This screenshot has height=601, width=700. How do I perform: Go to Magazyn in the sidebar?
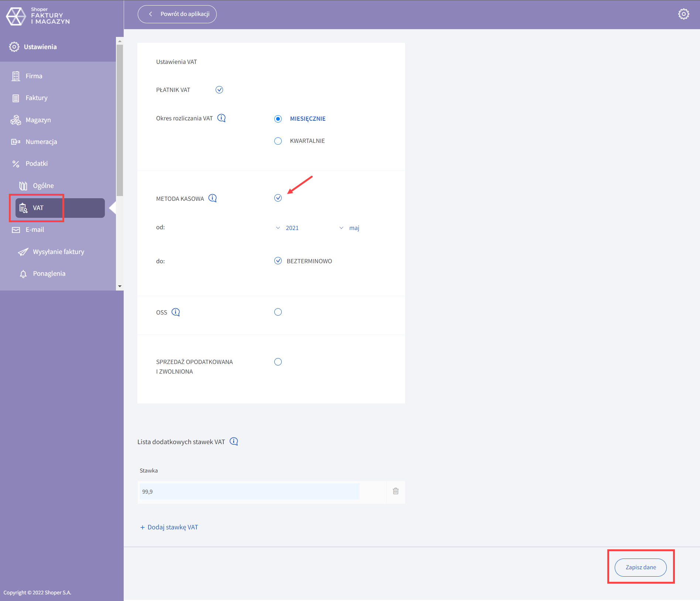(x=38, y=120)
